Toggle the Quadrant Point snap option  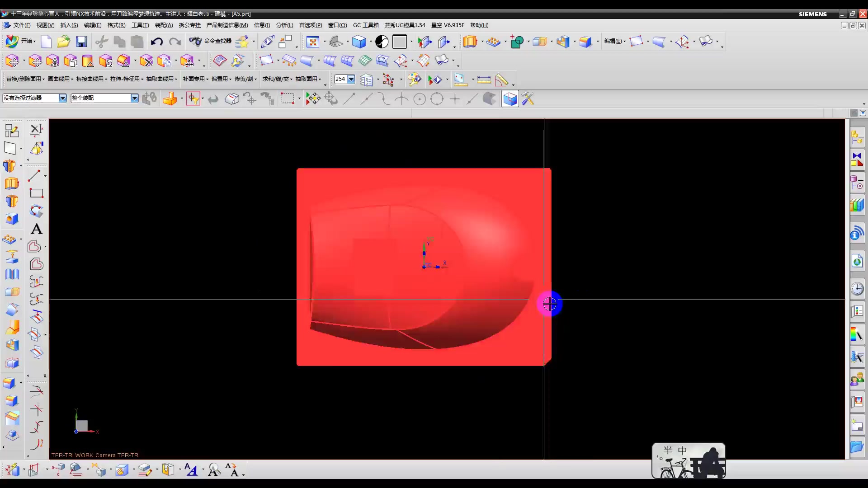[x=437, y=99]
